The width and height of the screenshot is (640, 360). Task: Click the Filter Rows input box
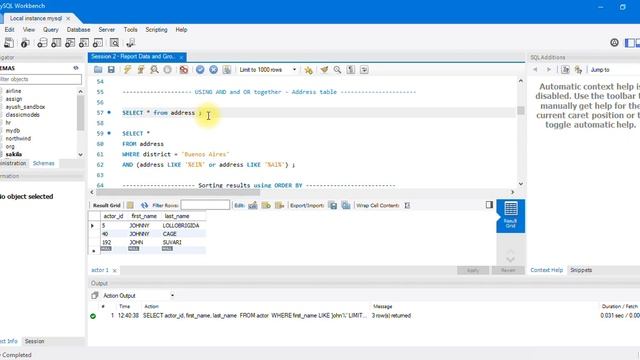(205, 205)
